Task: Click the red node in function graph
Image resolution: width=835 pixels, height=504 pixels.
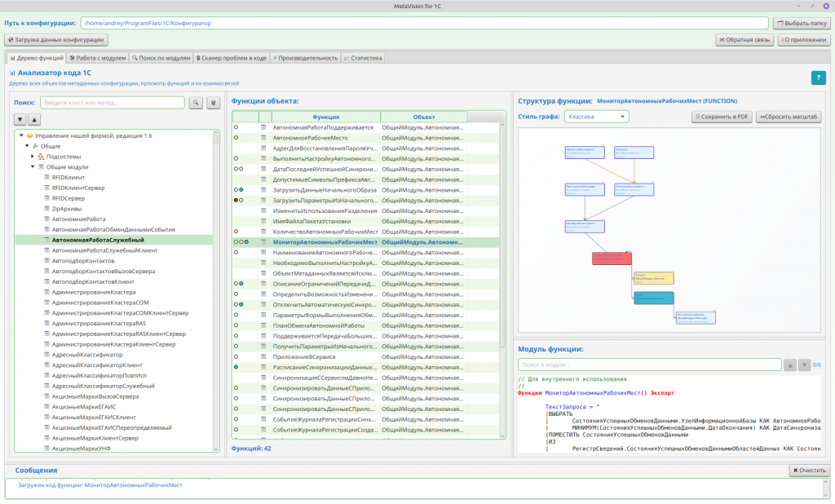Action: pyautogui.click(x=612, y=259)
